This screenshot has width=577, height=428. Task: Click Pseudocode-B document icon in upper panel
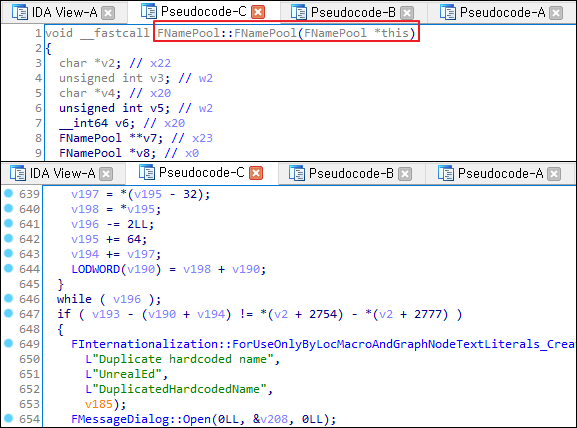click(x=298, y=13)
